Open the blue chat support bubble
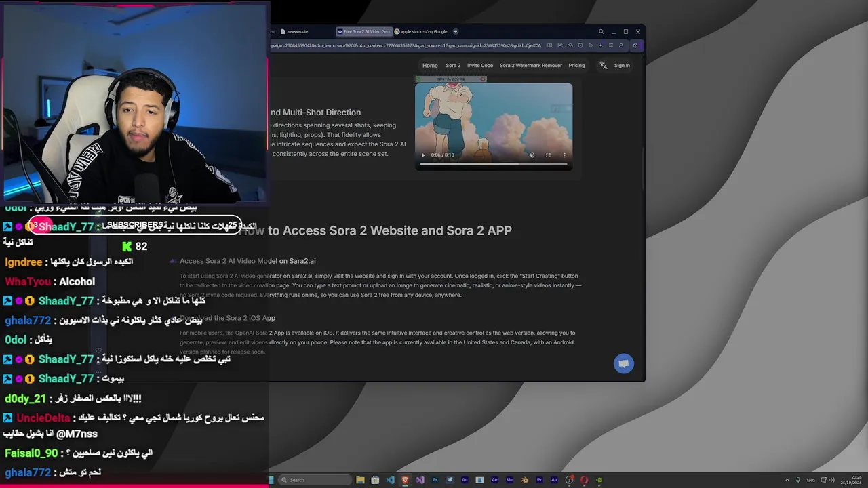Image resolution: width=868 pixels, height=488 pixels. 624,363
